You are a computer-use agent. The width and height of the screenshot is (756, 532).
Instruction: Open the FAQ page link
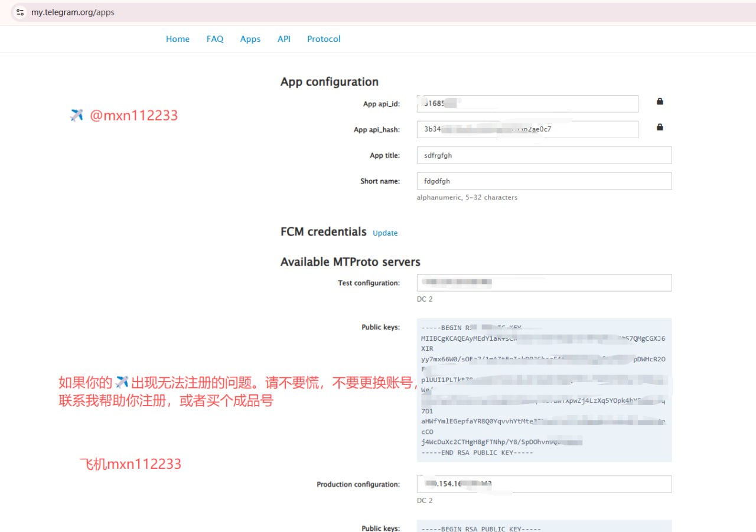214,38
